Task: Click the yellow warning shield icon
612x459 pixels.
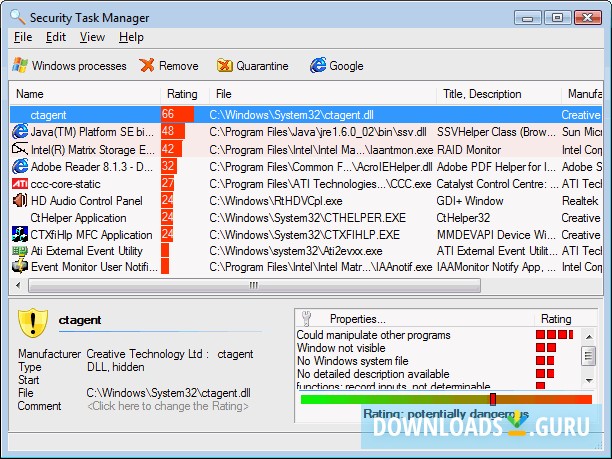Action: (33, 322)
